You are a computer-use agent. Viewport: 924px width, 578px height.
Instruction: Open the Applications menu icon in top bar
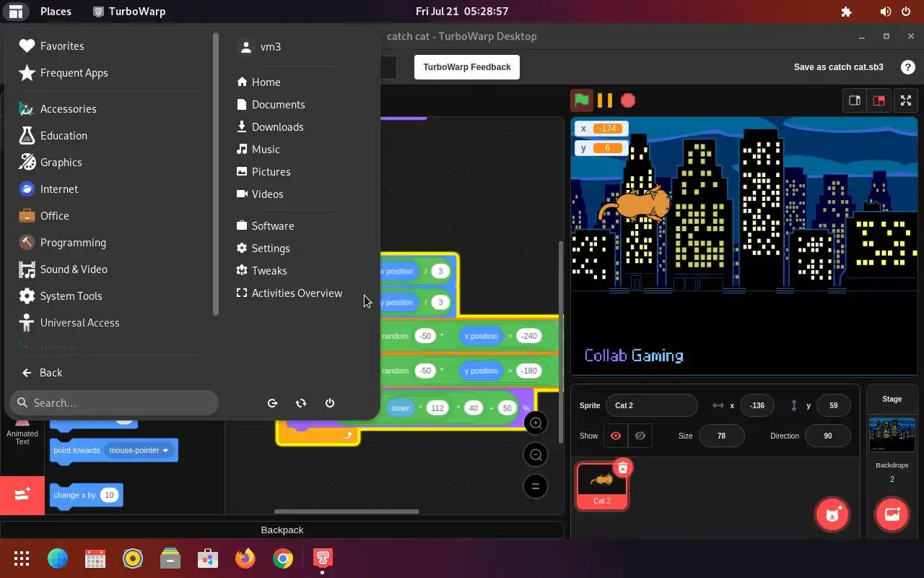point(16,12)
